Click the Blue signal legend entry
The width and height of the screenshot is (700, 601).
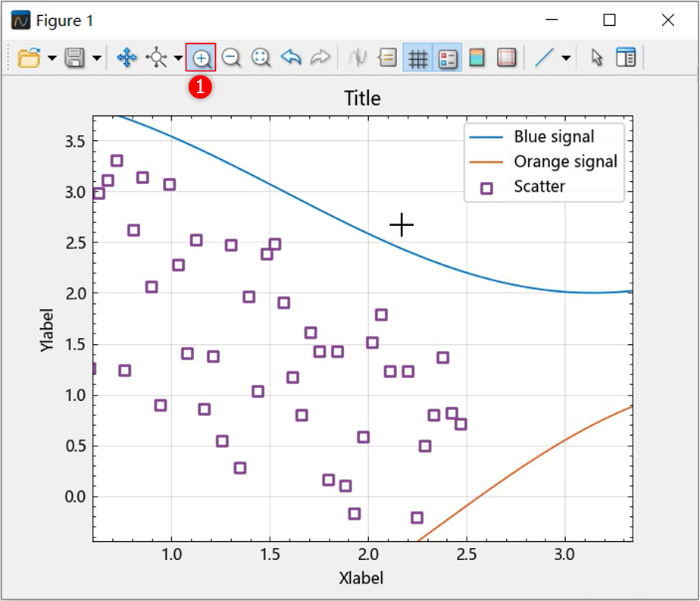(x=554, y=137)
